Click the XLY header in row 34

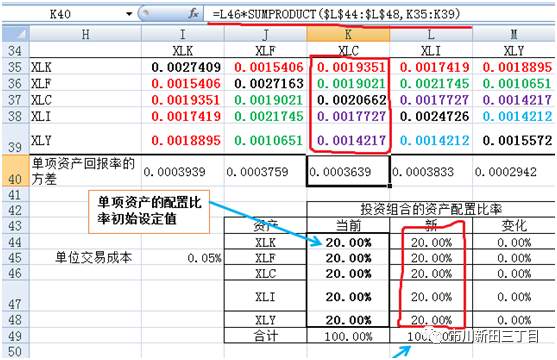click(514, 50)
